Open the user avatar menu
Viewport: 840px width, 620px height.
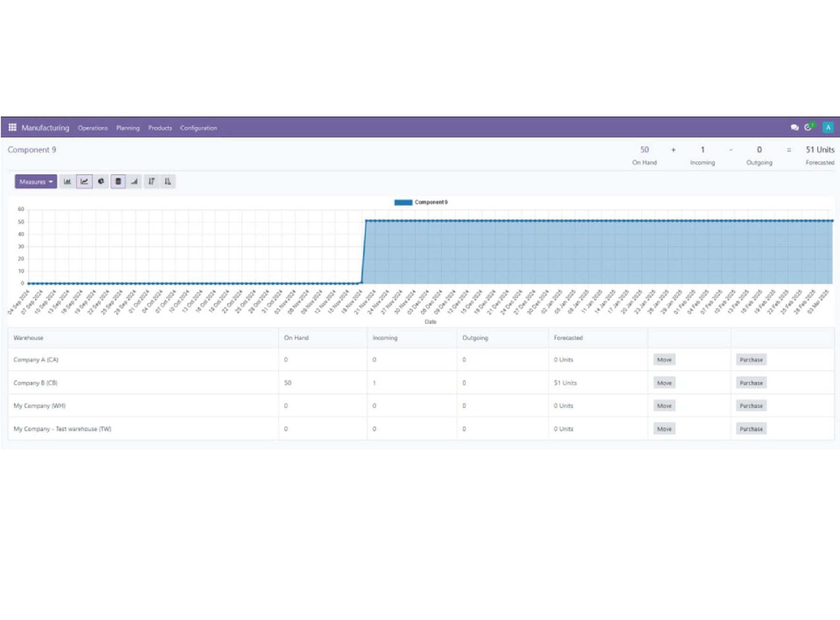pos(828,127)
